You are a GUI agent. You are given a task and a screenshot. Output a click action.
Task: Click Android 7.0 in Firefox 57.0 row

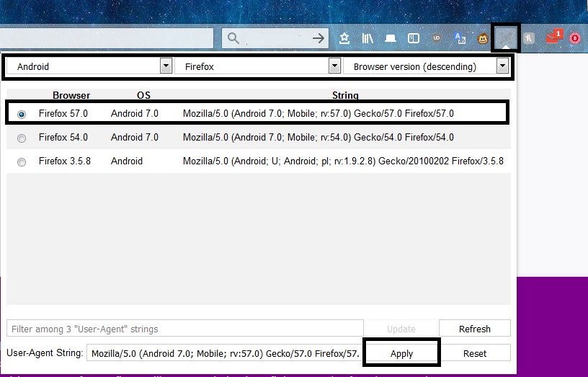click(x=135, y=113)
